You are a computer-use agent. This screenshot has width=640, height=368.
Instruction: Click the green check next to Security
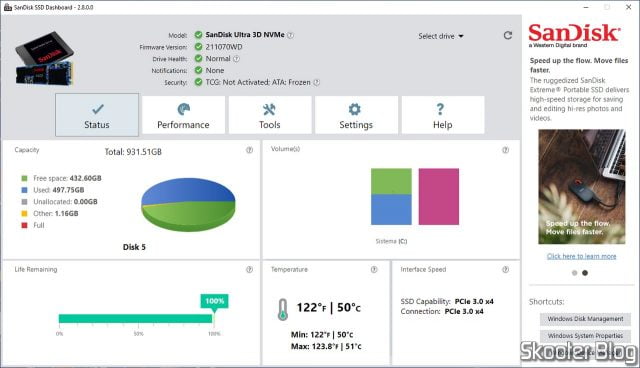(198, 82)
